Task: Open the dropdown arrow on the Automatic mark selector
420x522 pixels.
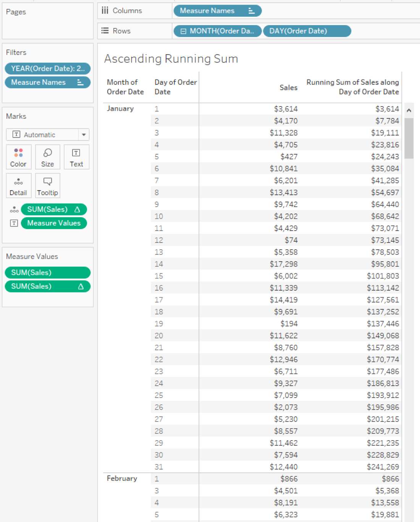Action: (x=84, y=134)
